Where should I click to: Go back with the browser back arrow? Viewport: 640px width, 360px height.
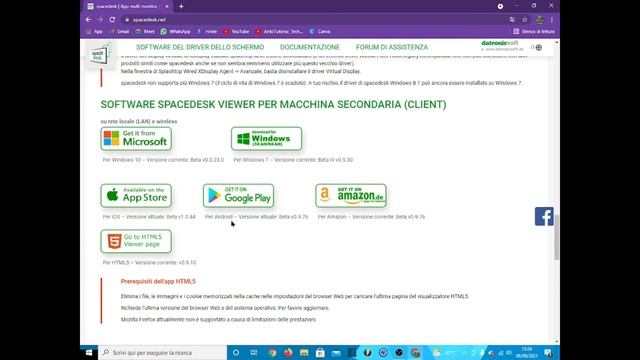point(89,20)
